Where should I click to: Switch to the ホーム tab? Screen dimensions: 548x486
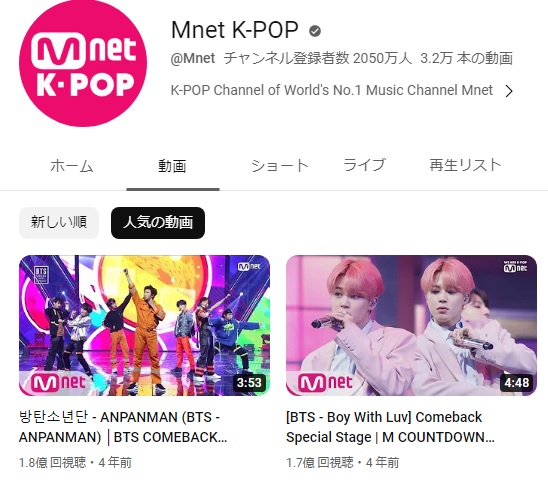(x=72, y=166)
